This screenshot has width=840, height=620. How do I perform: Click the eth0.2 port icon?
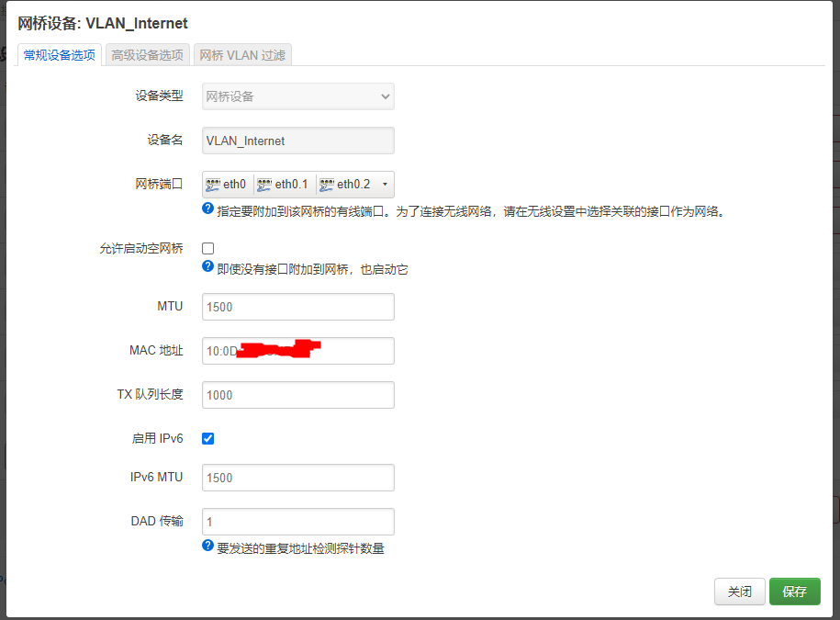pyautogui.click(x=327, y=185)
